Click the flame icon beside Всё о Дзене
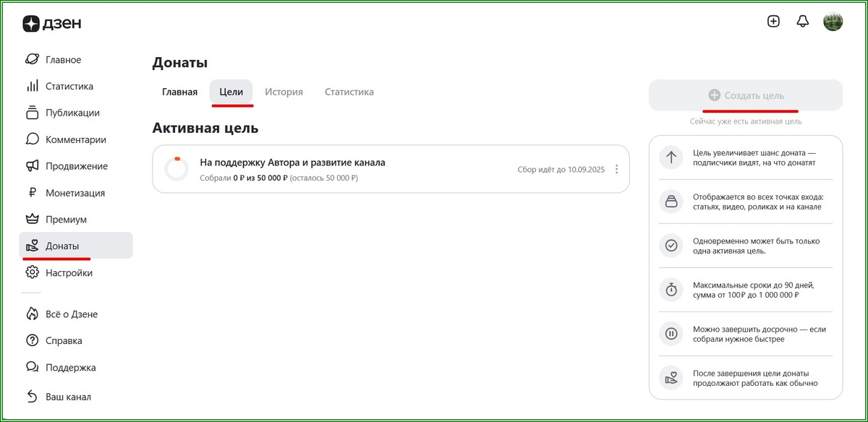Screen dimensions: 868x422 [32, 314]
